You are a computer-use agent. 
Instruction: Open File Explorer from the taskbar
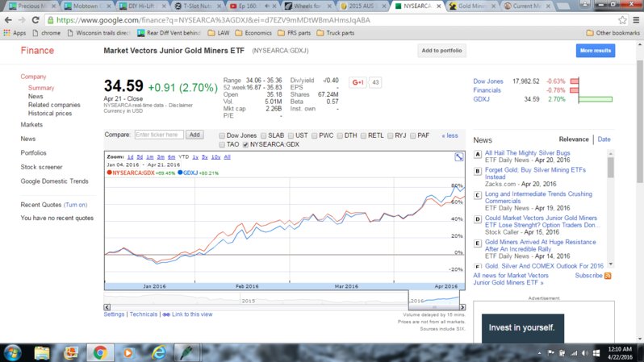[x=42, y=353]
